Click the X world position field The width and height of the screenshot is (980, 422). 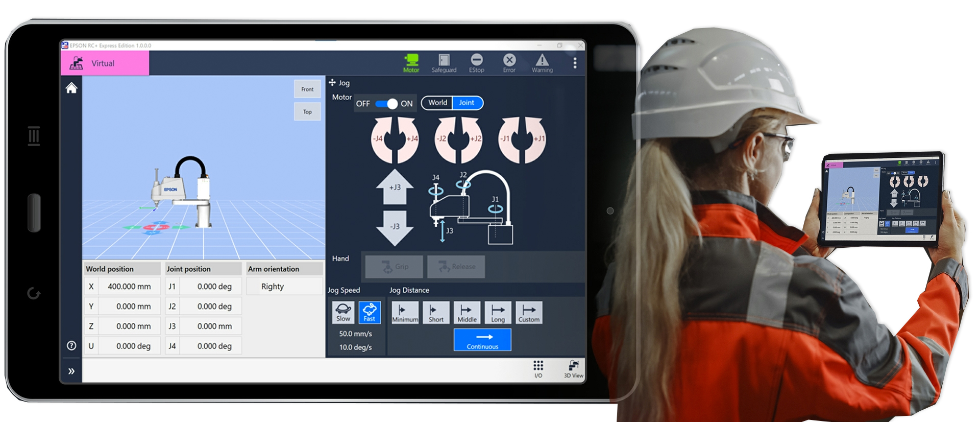tap(129, 287)
